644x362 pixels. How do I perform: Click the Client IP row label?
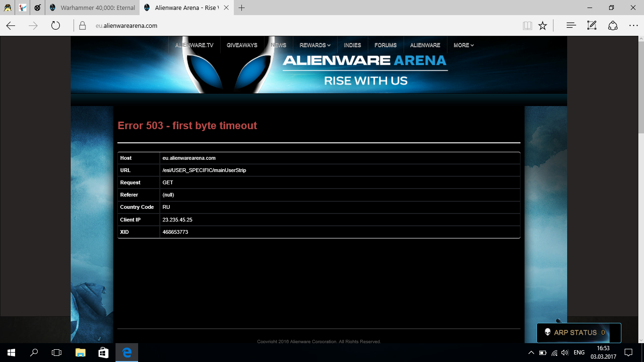tap(130, 220)
